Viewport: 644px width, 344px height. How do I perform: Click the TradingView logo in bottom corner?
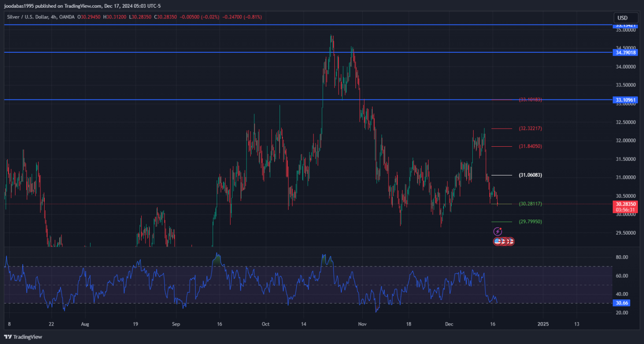click(23, 337)
